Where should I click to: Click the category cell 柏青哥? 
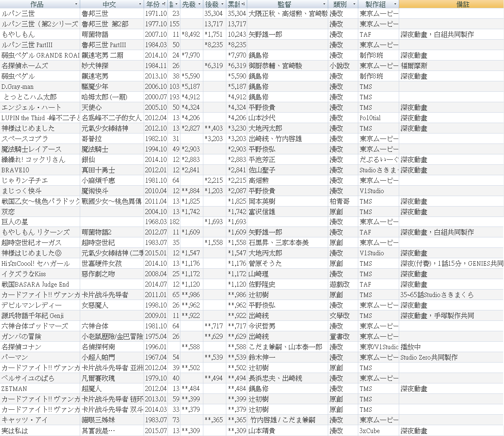(343, 201)
